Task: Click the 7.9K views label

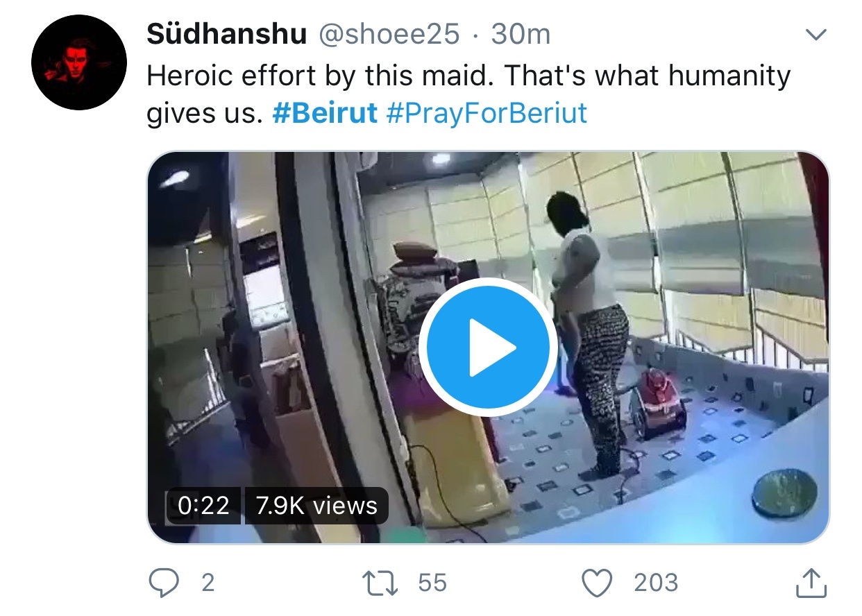Action: (316, 505)
